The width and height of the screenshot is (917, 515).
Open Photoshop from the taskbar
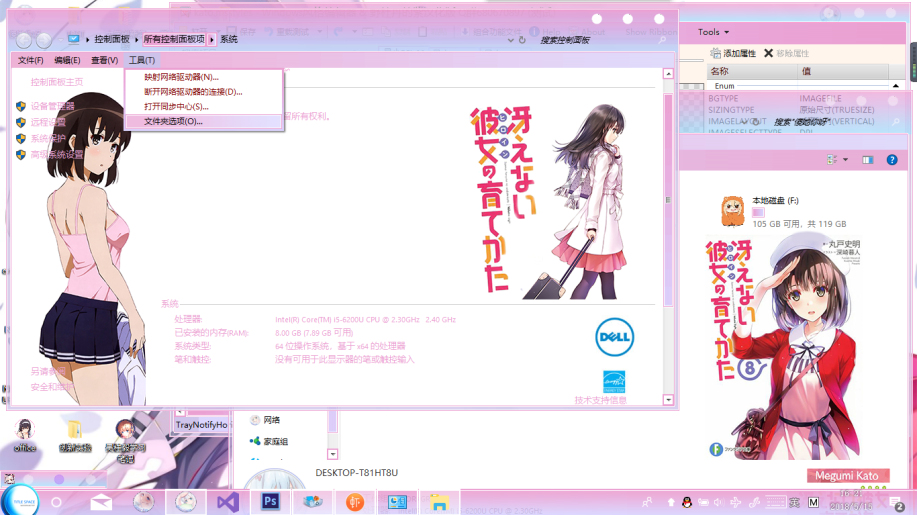click(x=270, y=502)
